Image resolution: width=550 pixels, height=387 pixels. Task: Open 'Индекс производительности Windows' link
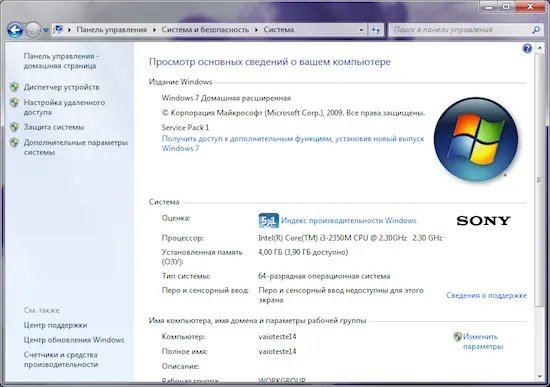click(x=349, y=221)
